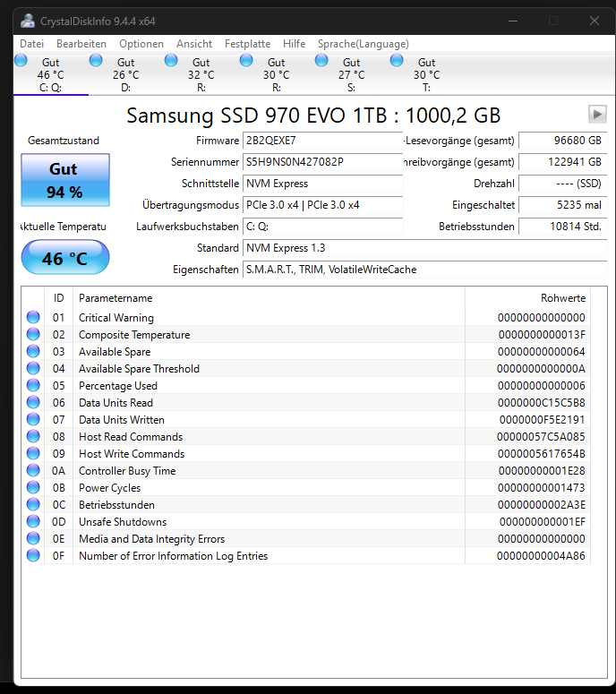Select the R: disk tab at 32 °C
This screenshot has height=694, width=616.
tap(201, 74)
